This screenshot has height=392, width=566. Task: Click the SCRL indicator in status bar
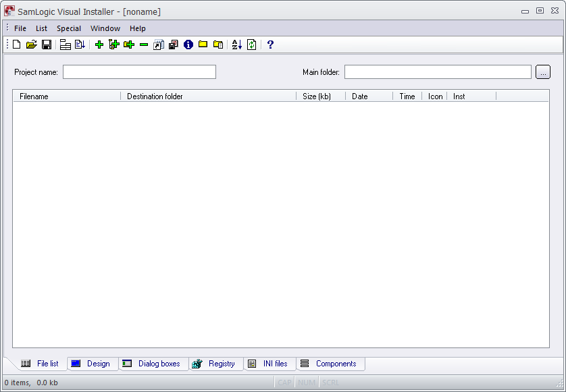[x=330, y=383]
